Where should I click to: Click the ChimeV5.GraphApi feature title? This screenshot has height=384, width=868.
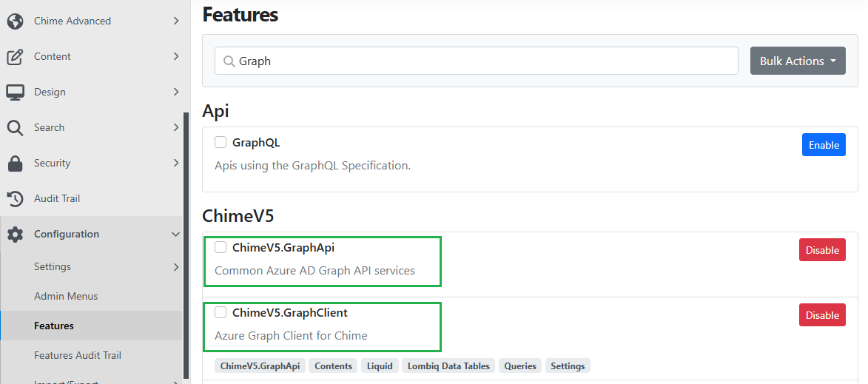click(x=283, y=247)
